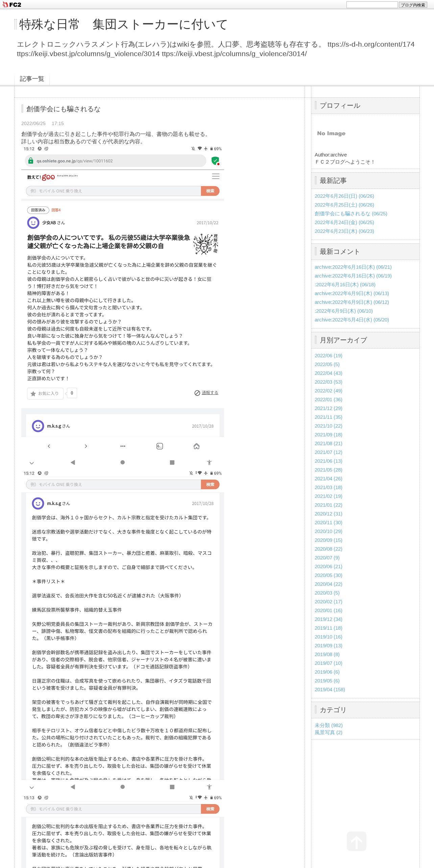Image resolution: width=434 pixels, height=868 pixels.
Task: Open the article title 創価学会にも騙されるな
Action: click(63, 109)
